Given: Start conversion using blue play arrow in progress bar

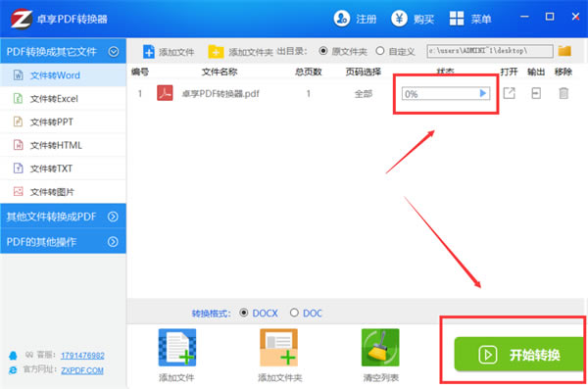Looking at the screenshot, I should (x=483, y=93).
